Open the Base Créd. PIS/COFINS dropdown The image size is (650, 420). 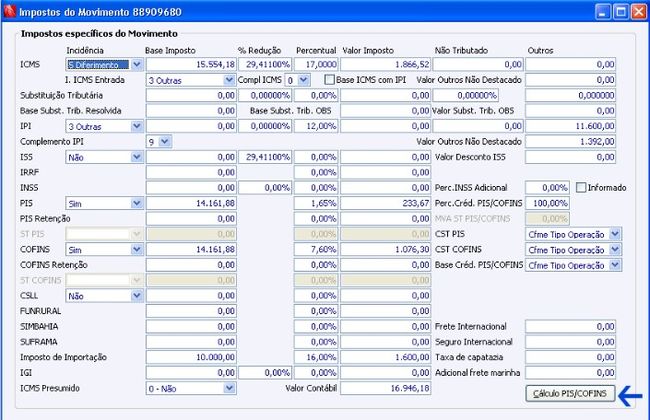(615, 265)
